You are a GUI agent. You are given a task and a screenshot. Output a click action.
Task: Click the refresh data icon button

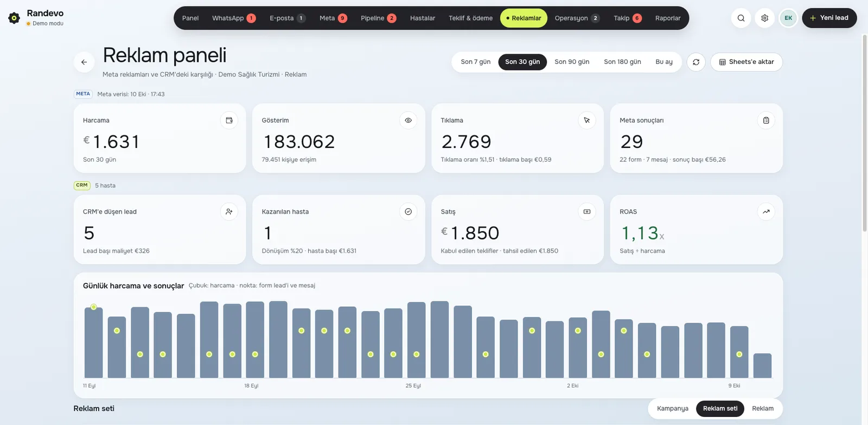click(x=696, y=62)
